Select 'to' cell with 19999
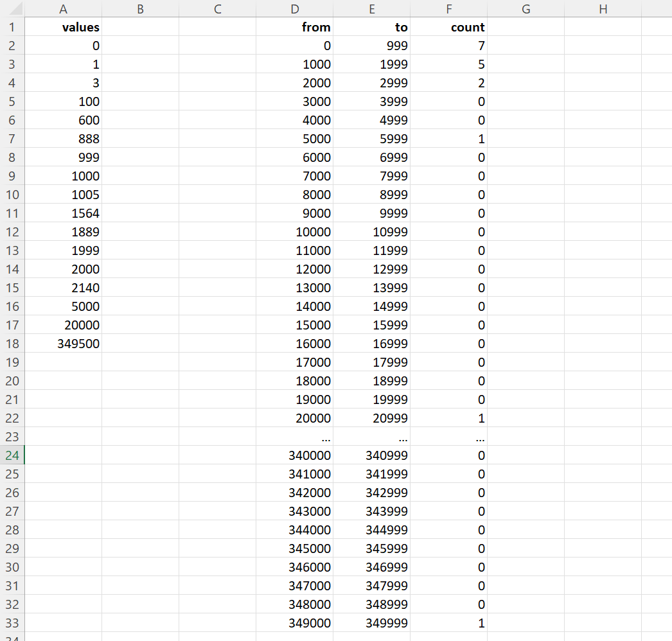The image size is (672, 641). [371, 400]
